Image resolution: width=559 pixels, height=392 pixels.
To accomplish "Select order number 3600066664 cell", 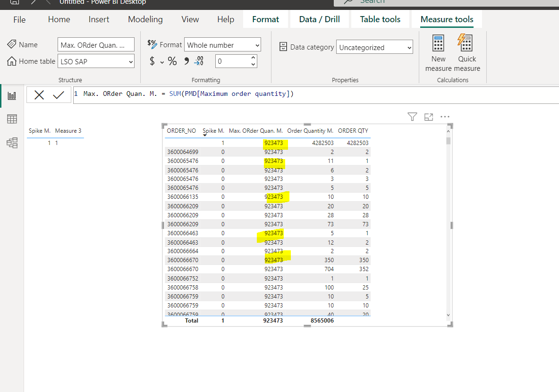I will pyautogui.click(x=183, y=251).
